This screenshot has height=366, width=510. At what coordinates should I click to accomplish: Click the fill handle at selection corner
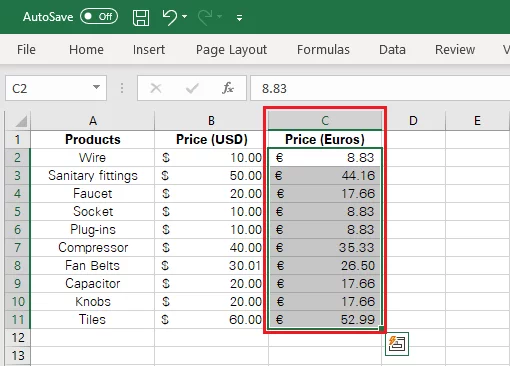(x=381, y=328)
